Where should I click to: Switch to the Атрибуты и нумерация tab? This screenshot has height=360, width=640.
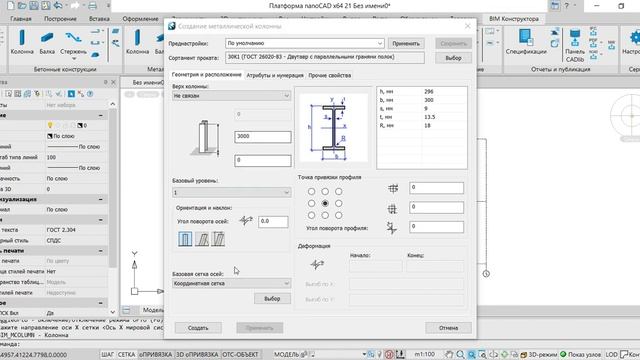click(275, 76)
